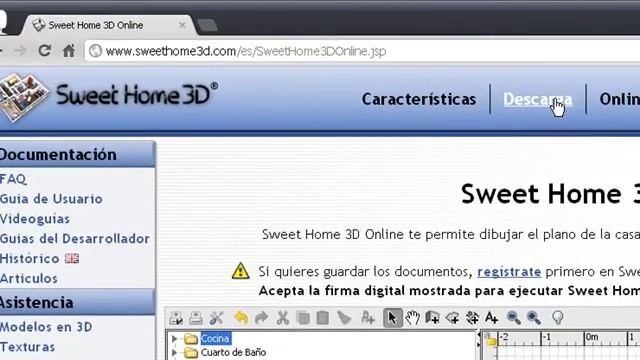This screenshot has height=360, width=640.
Task: Open the Guías del Desarrollador link
Action: [75, 239]
